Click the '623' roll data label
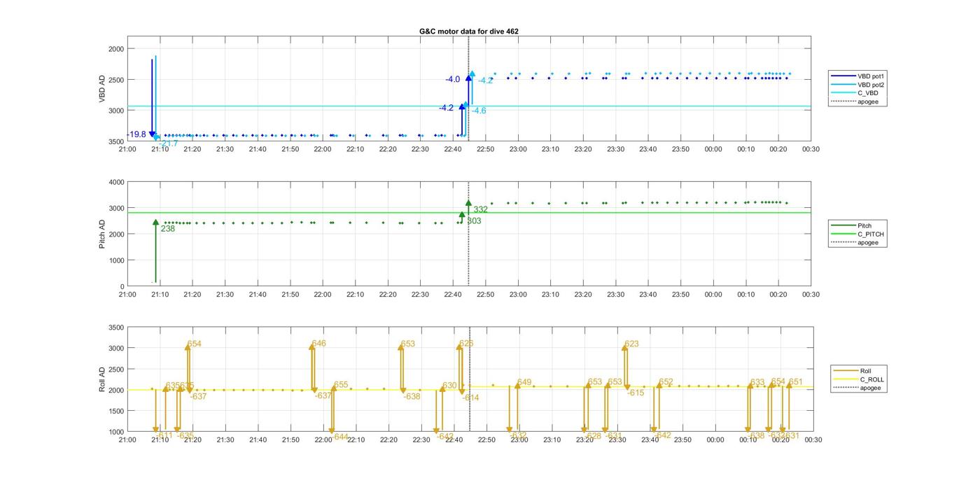The image size is (980, 485). [x=631, y=344]
